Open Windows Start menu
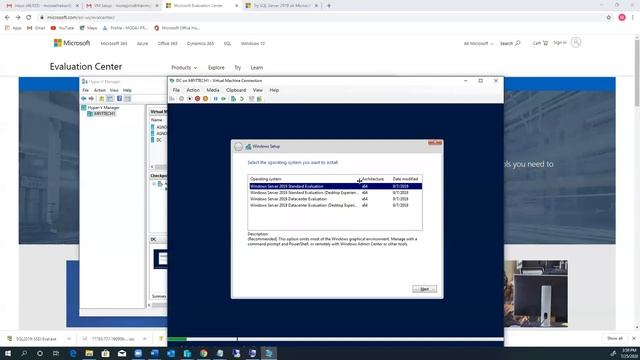This screenshot has width=640, height=360. [x=7, y=353]
